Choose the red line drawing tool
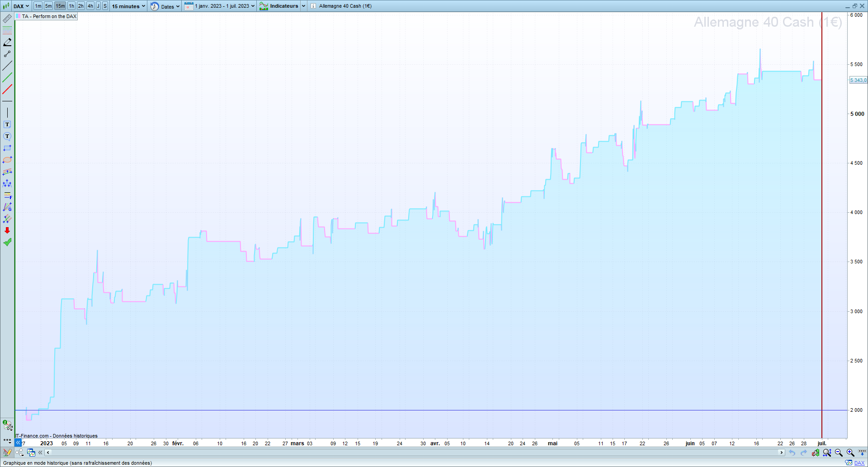Viewport: 868px width, 467px height. pyautogui.click(x=7, y=89)
